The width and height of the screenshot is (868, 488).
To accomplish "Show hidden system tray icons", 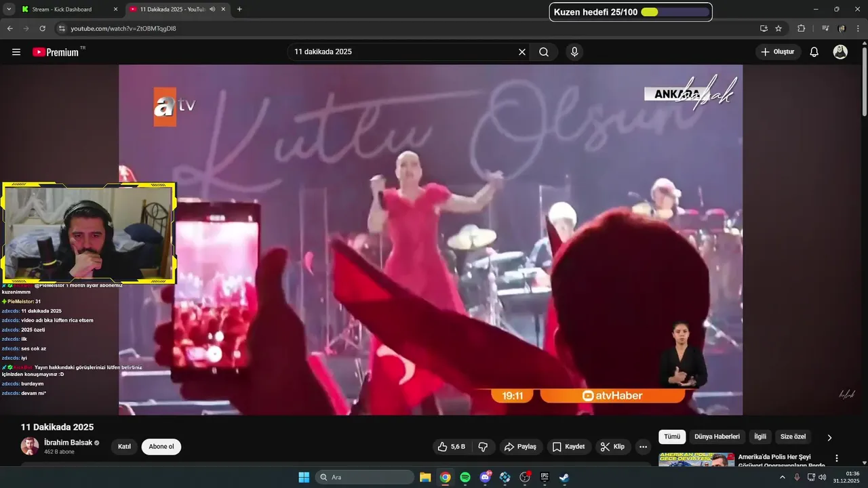I will [784, 477].
